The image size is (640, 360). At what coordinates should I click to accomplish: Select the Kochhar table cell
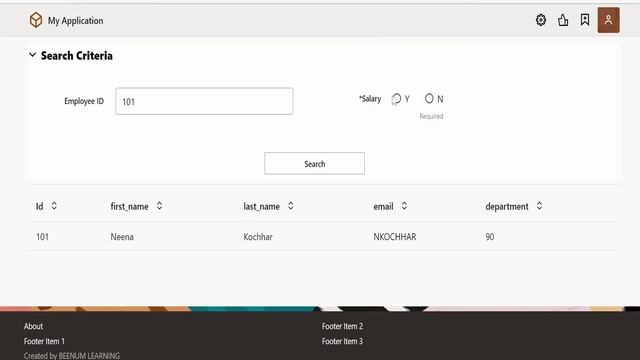click(x=258, y=237)
